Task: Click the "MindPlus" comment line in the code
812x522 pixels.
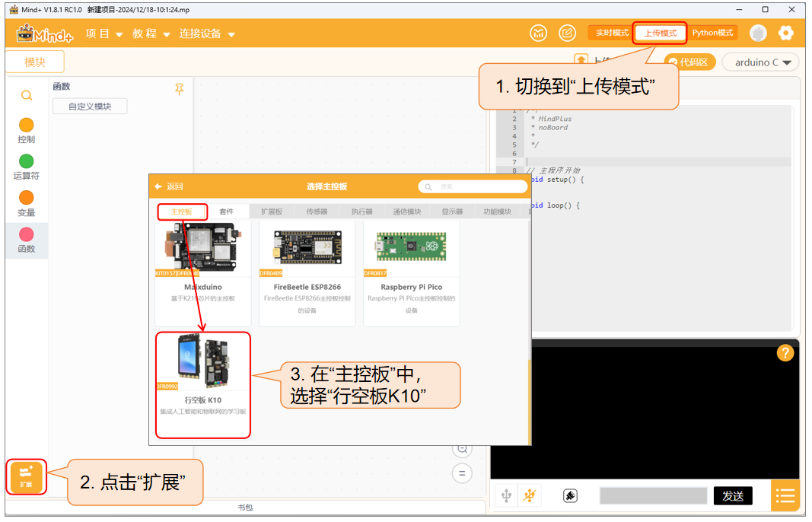Action: click(554, 119)
